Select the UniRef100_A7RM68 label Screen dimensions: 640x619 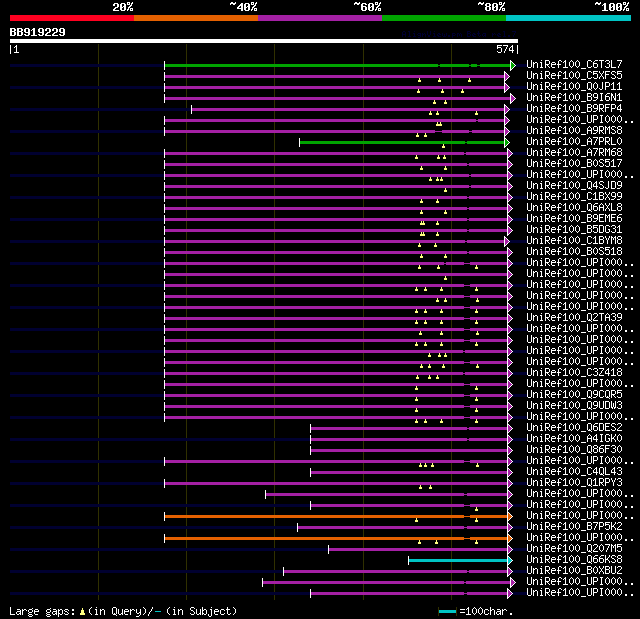[574, 153]
